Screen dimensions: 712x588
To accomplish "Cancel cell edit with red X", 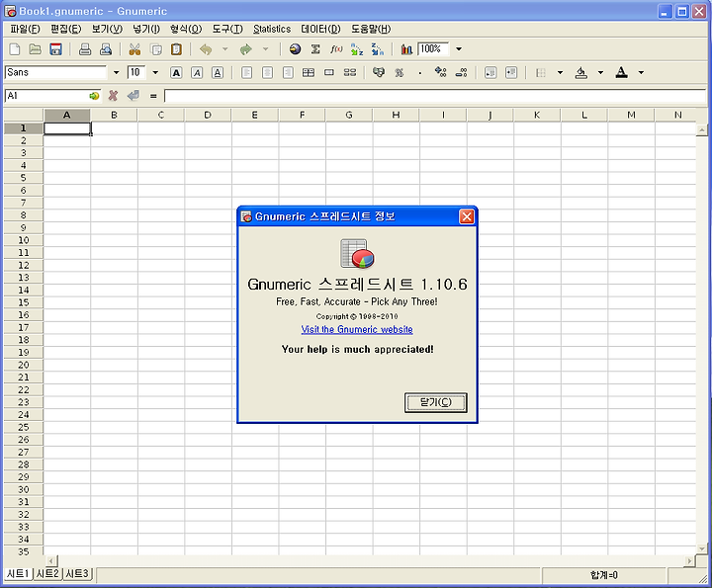I will pos(113,96).
